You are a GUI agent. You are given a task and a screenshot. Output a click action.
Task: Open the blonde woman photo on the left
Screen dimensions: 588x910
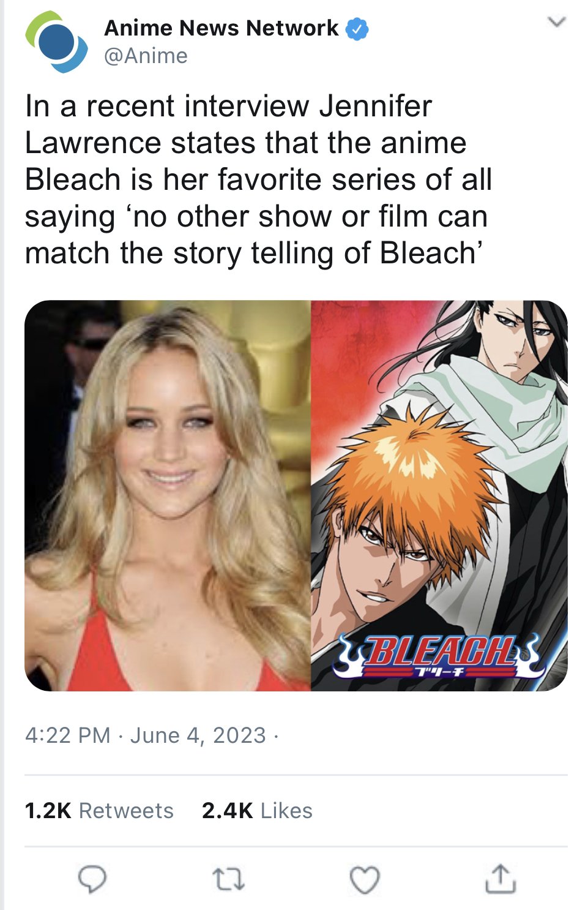coord(168,495)
